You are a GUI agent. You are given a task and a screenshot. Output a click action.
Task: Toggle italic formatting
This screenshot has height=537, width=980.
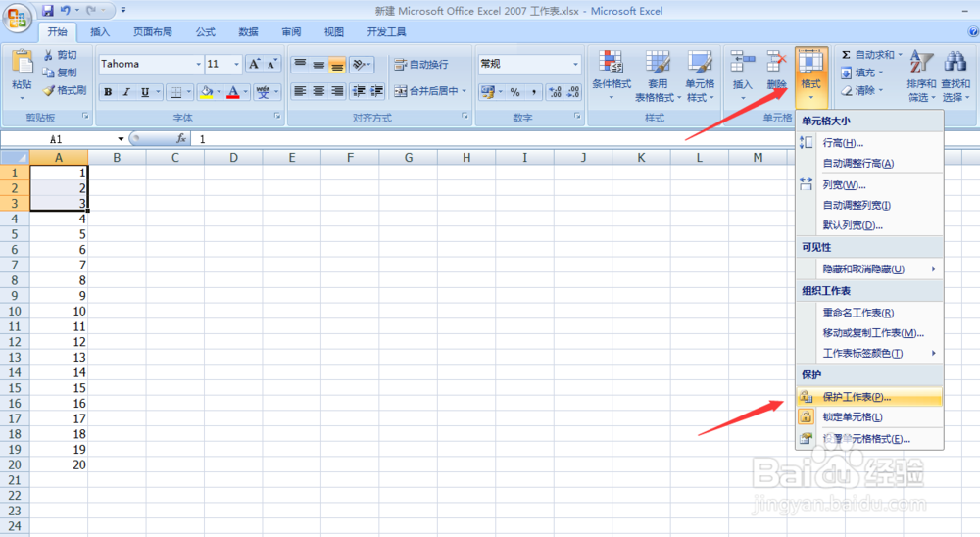tap(126, 92)
